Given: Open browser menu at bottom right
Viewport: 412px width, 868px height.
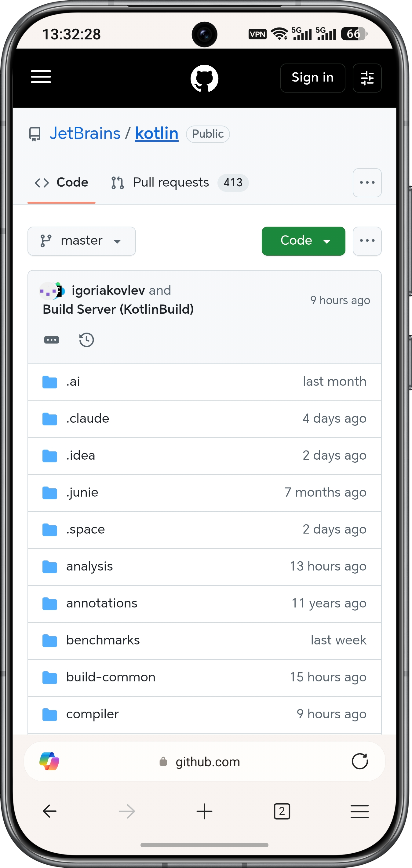Looking at the screenshot, I should (359, 811).
